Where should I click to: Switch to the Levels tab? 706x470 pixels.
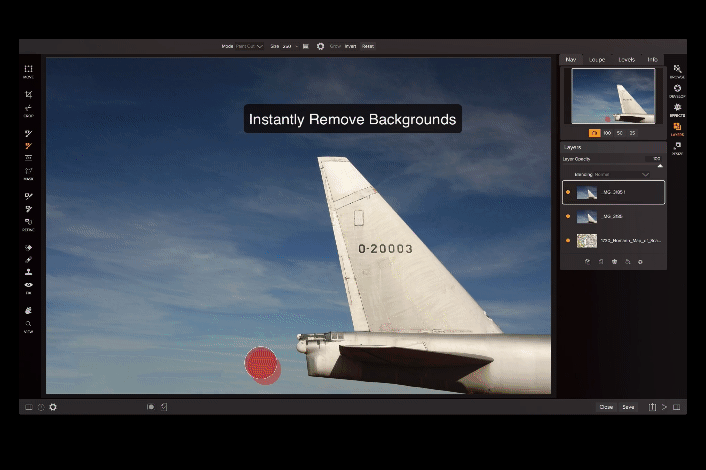pyautogui.click(x=626, y=59)
